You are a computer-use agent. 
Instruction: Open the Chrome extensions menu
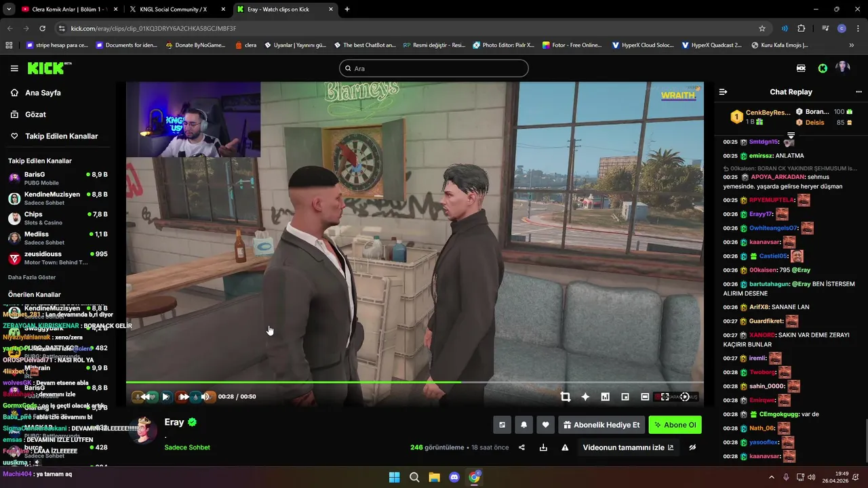click(x=801, y=28)
